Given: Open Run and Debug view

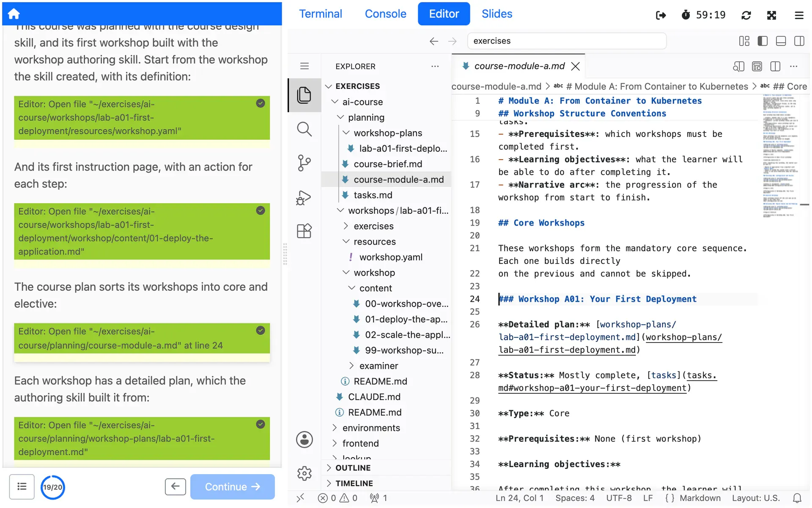Looking at the screenshot, I should (304, 197).
